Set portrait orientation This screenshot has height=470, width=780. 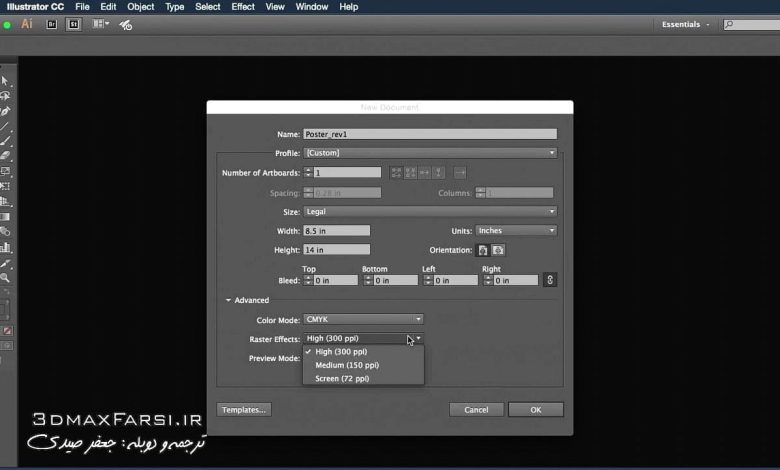(x=483, y=250)
